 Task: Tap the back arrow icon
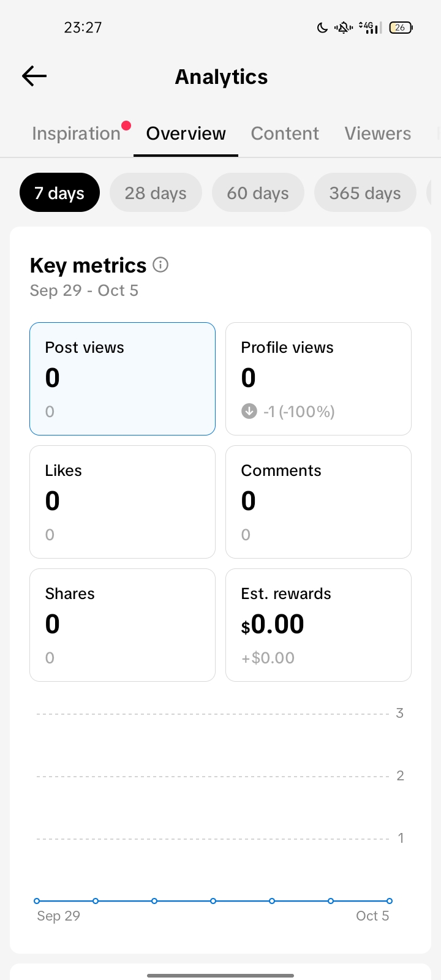34,76
